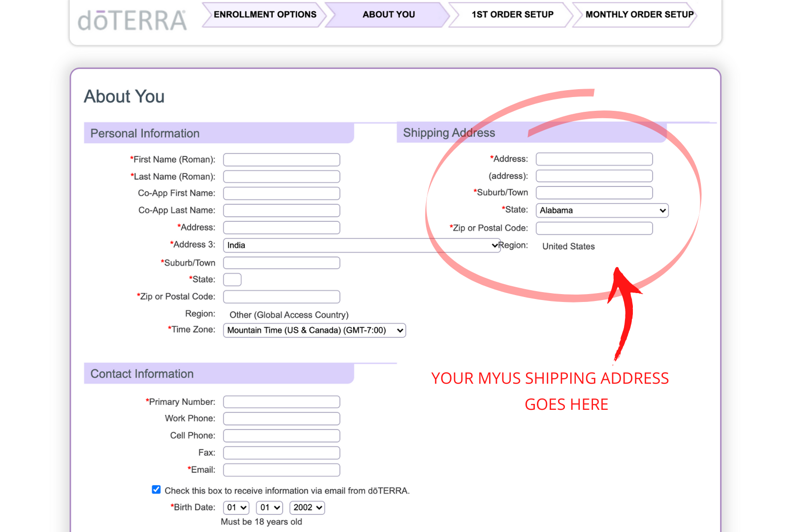Open the Birth Date year 2002 dropdown
The image size is (788, 532).
(x=307, y=507)
